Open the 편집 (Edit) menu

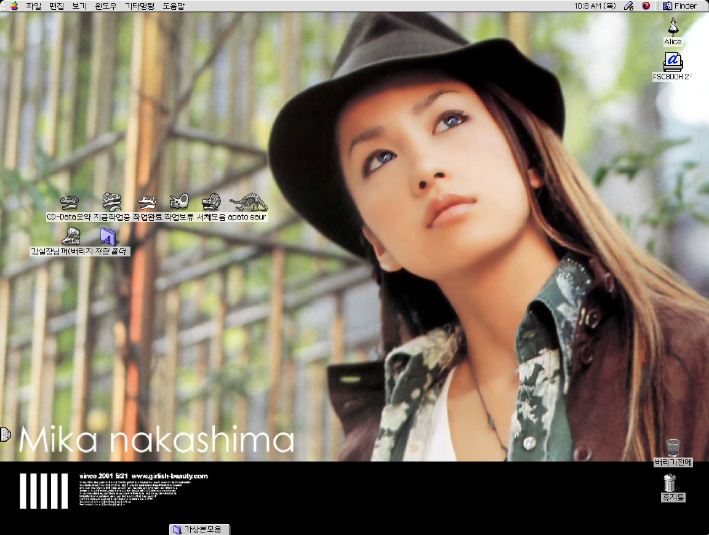(56, 6)
